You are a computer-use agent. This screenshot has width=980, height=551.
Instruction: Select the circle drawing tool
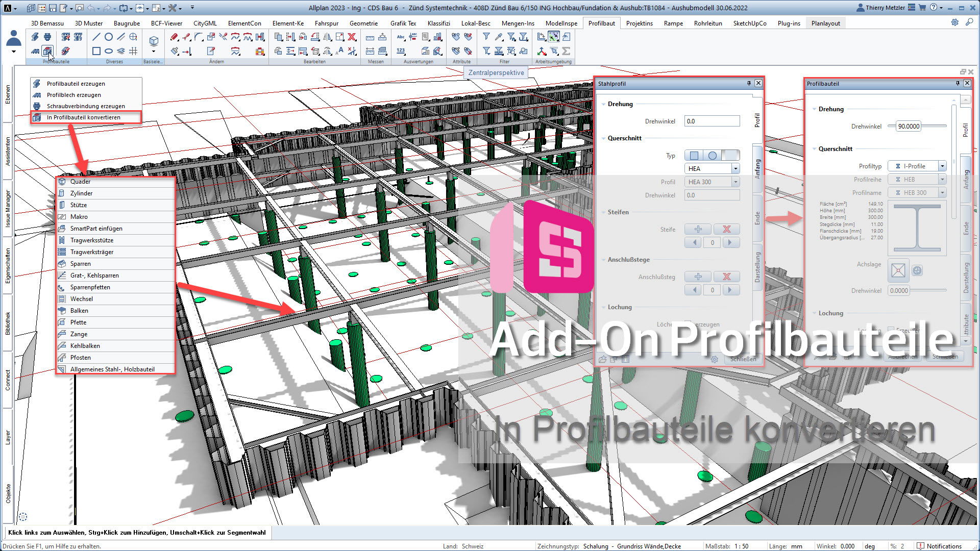[109, 37]
